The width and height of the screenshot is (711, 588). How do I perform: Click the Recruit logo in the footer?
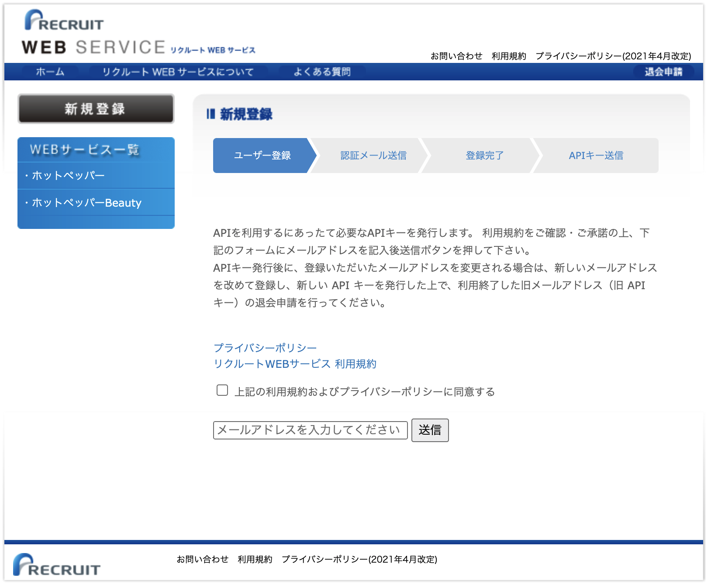(x=57, y=565)
